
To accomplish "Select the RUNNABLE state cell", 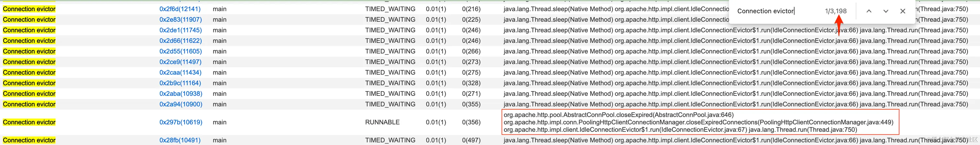I will pos(382,122).
